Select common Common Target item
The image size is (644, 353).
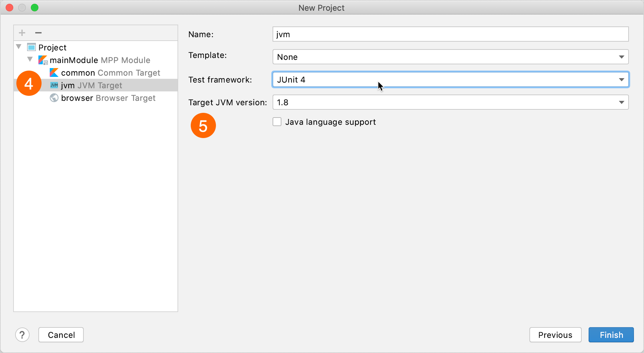point(110,73)
